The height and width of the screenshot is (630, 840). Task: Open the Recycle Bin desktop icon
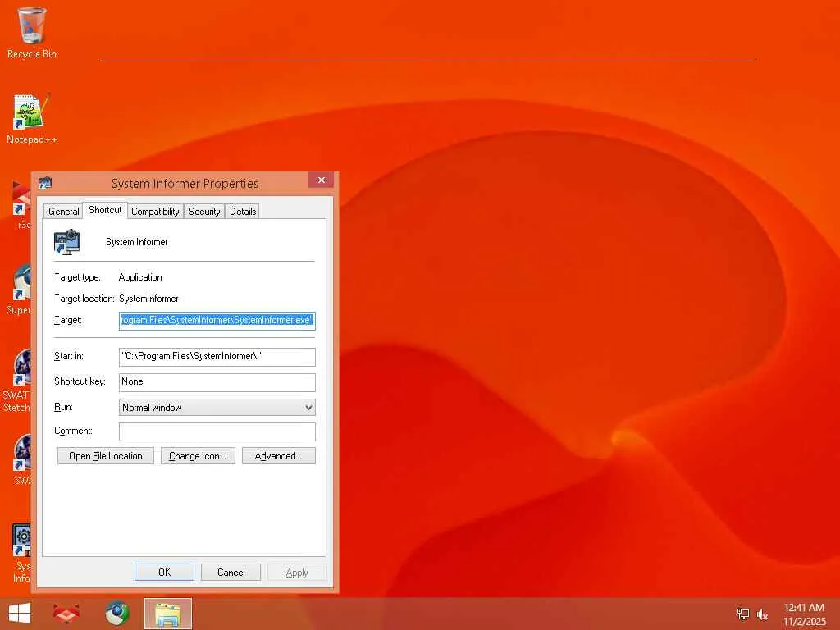coord(32,32)
